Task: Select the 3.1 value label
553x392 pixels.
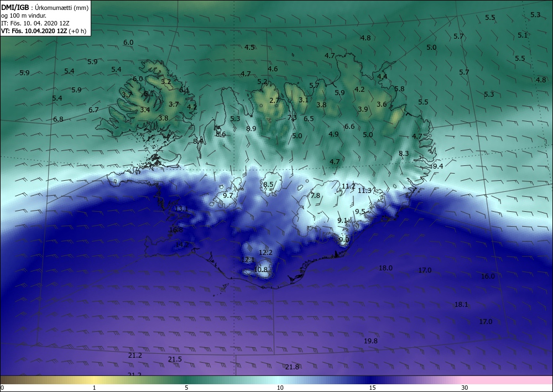Action: (303, 100)
